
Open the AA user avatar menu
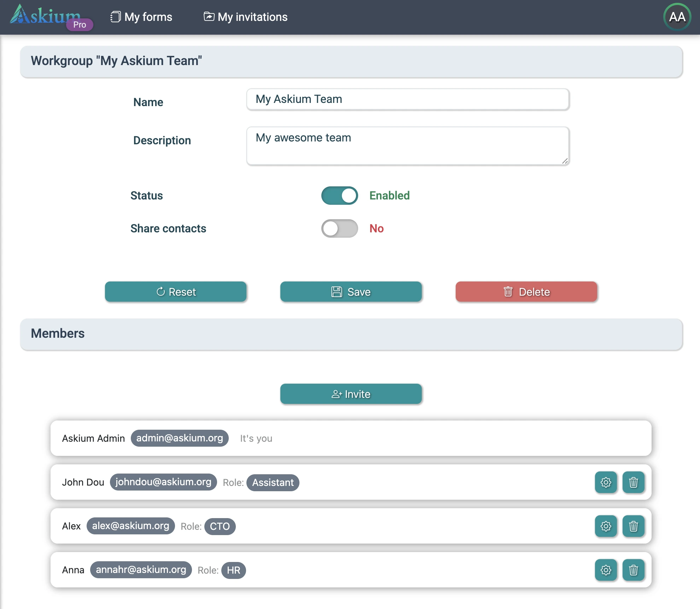[x=677, y=17]
